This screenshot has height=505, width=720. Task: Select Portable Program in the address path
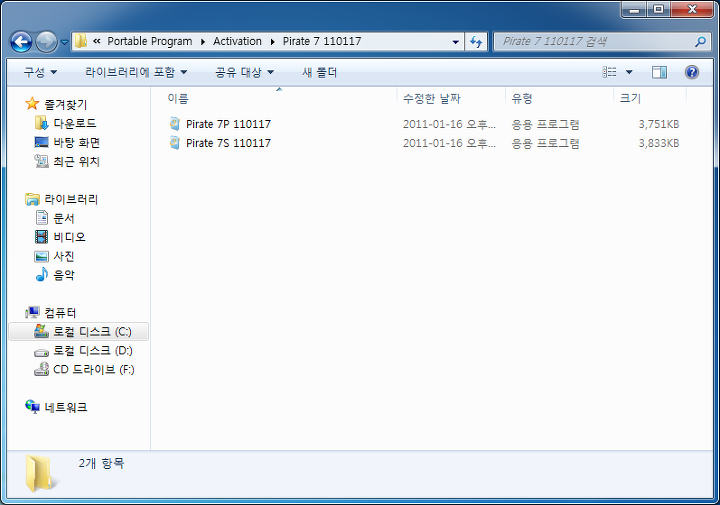pos(150,41)
